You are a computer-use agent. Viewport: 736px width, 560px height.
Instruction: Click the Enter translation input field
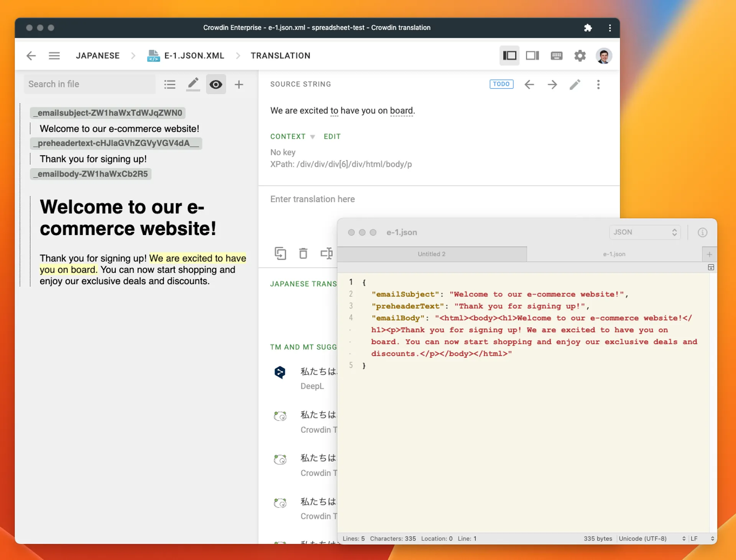coord(439,199)
